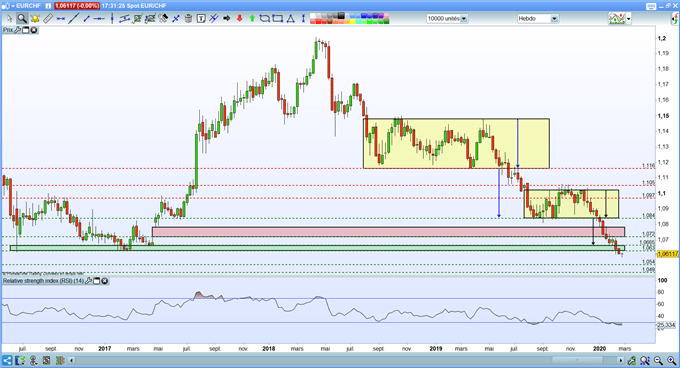Image resolution: width=680 pixels, height=368 pixels.
Task: Click the anchor icon in bottom bar
Action: [x=33, y=360]
